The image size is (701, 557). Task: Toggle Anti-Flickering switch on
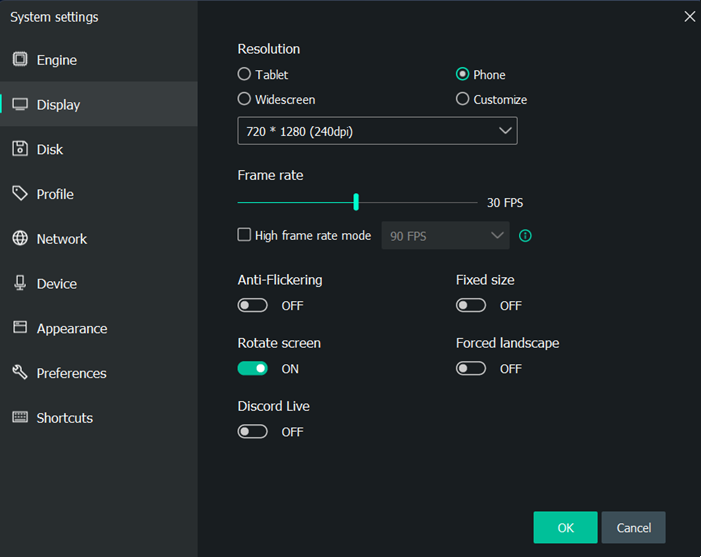pos(253,305)
